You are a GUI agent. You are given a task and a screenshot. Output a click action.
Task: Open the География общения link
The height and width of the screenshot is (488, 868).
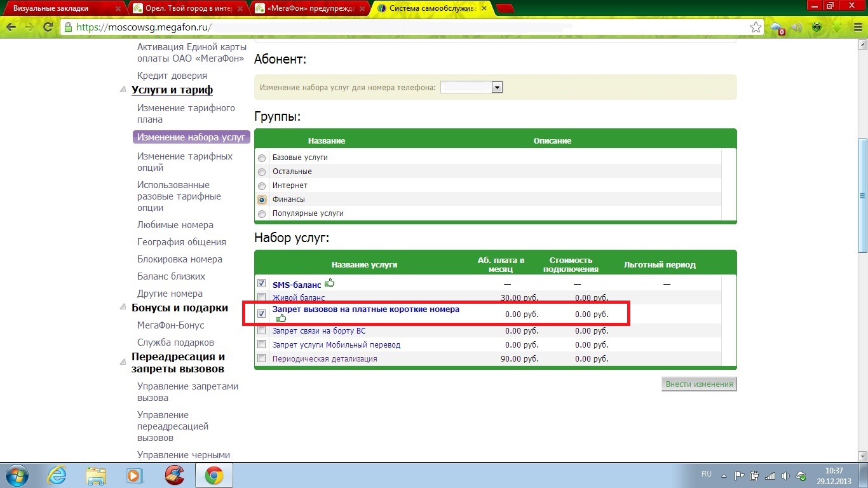point(182,242)
